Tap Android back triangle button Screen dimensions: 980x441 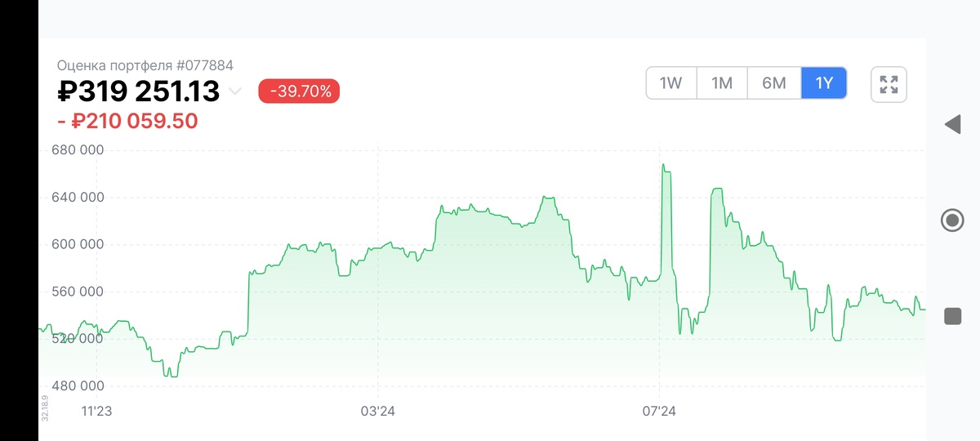point(952,125)
